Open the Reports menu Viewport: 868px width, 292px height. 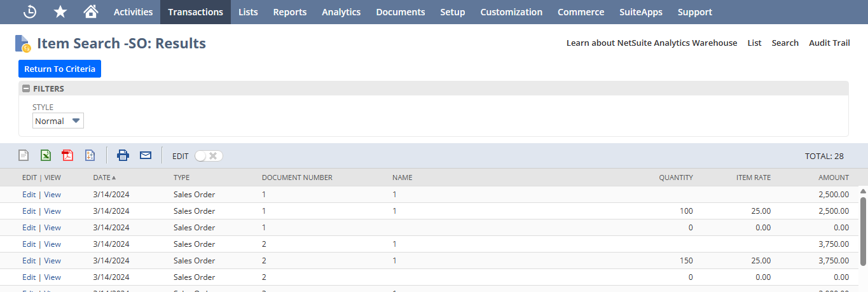pyautogui.click(x=289, y=12)
